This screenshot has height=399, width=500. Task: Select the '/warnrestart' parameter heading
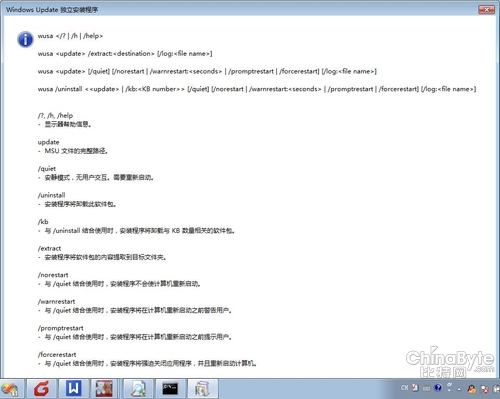pyautogui.click(x=56, y=302)
